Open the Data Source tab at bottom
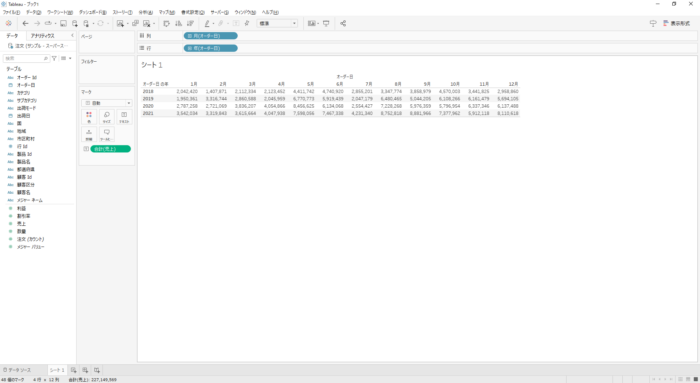 tap(17, 370)
